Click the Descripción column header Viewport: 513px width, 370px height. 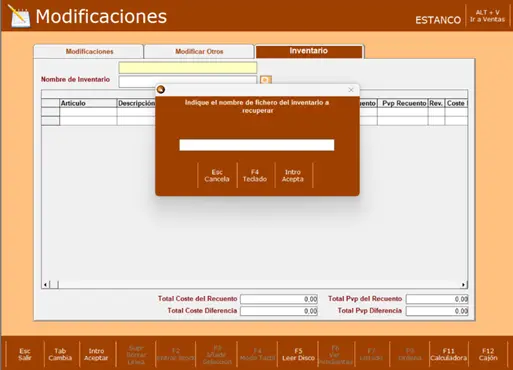click(x=136, y=103)
